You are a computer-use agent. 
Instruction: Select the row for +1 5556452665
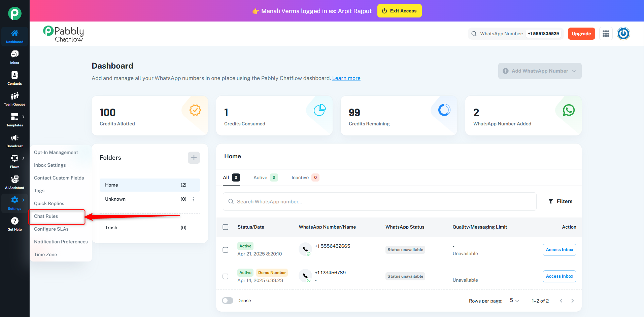point(226,250)
